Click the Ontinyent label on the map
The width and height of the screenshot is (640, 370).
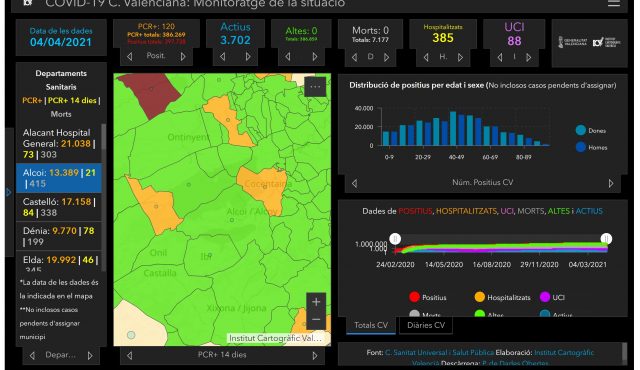coord(188,137)
